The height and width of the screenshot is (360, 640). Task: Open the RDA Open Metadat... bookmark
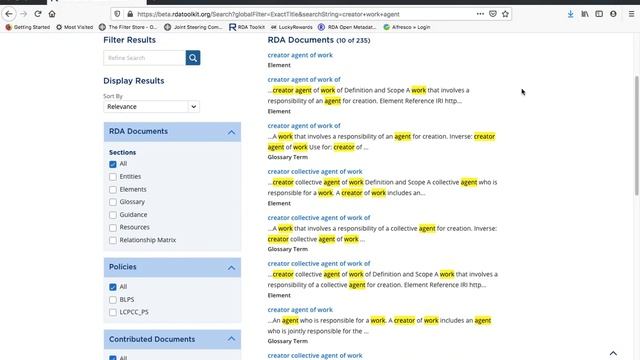tap(347, 27)
